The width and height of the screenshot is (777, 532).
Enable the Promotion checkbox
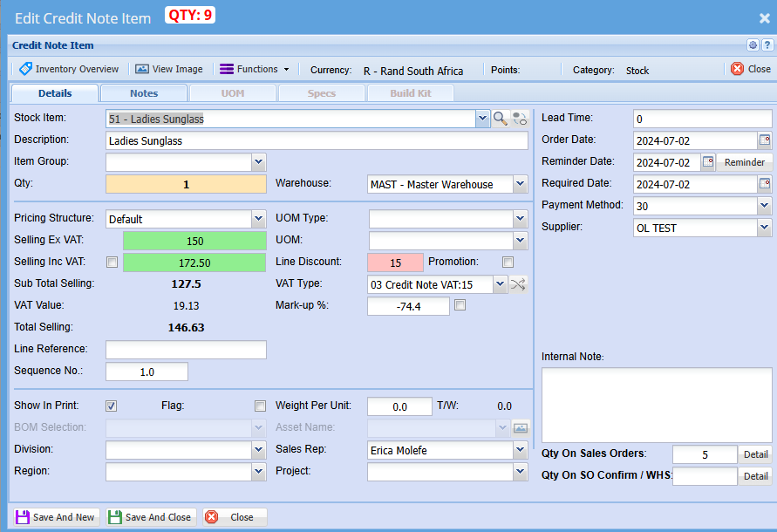(508, 262)
